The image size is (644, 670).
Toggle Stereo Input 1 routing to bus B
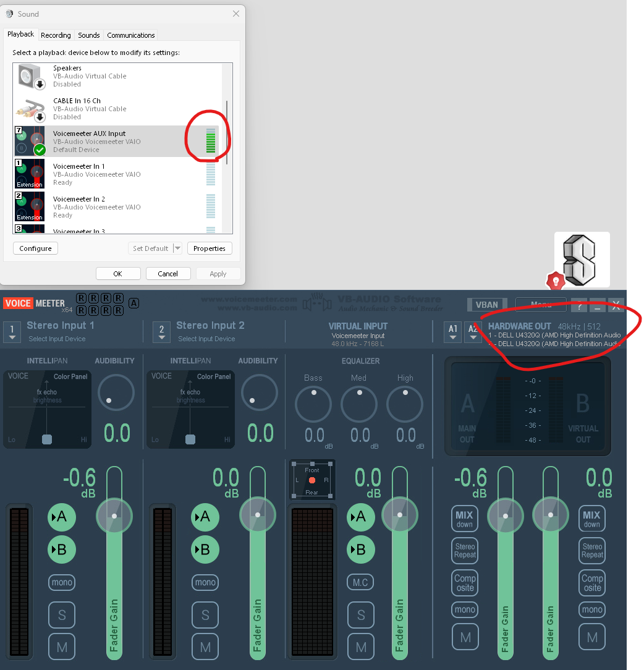tap(62, 549)
